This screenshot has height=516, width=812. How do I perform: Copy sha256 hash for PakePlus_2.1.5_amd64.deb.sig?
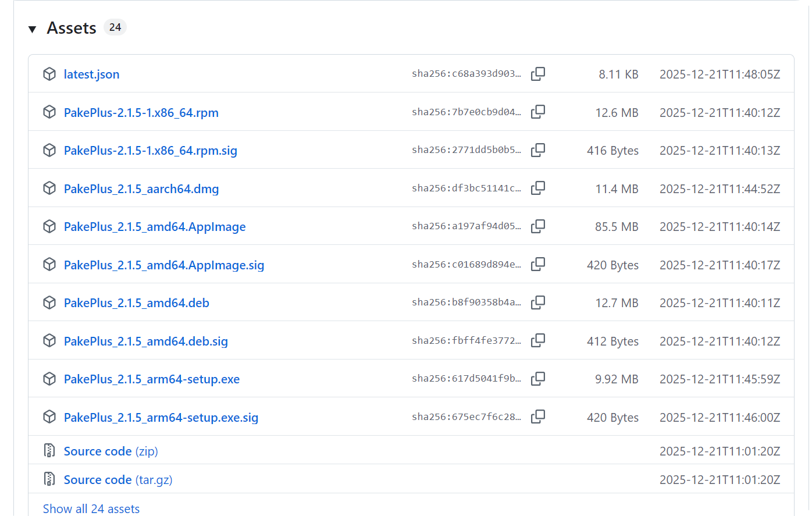pos(538,340)
